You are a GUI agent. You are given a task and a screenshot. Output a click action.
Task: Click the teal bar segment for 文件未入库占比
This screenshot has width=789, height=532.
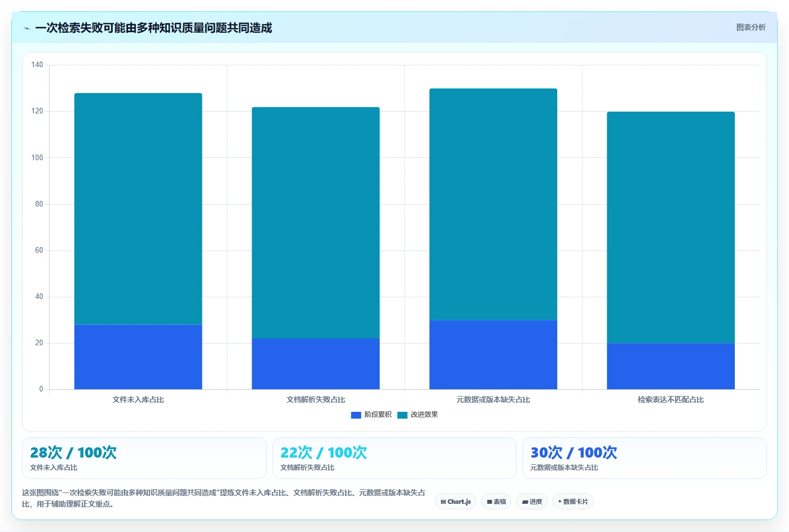pos(138,209)
